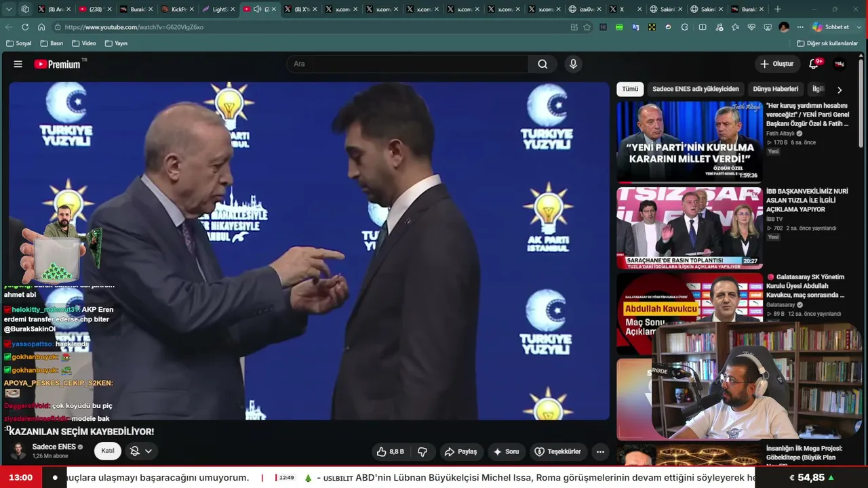Image resolution: width=868 pixels, height=488 pixels.
Task: Open the Basın bookmarks folder
Action: [x=52, y=43]
